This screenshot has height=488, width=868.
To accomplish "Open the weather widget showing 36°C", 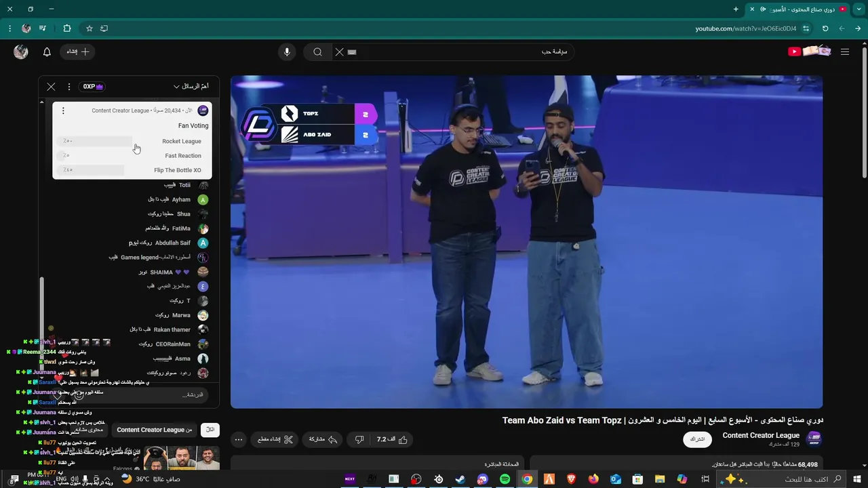I will 151,479.
